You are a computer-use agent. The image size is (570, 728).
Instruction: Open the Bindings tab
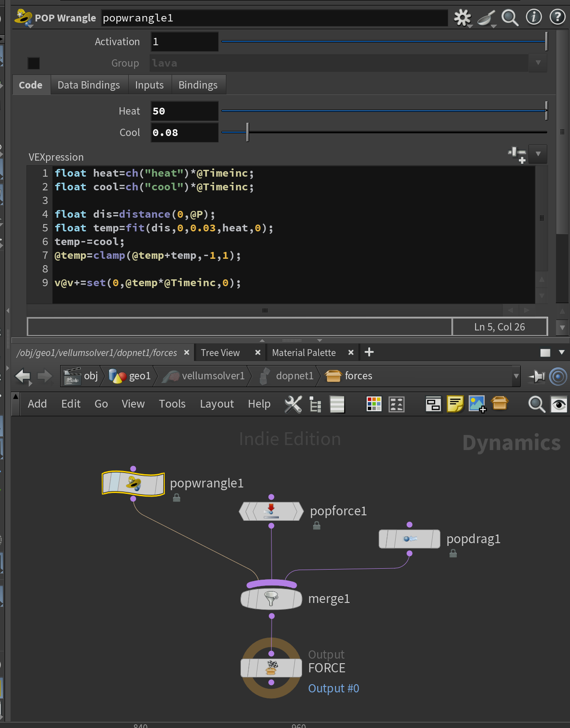[x=198, y=85]
